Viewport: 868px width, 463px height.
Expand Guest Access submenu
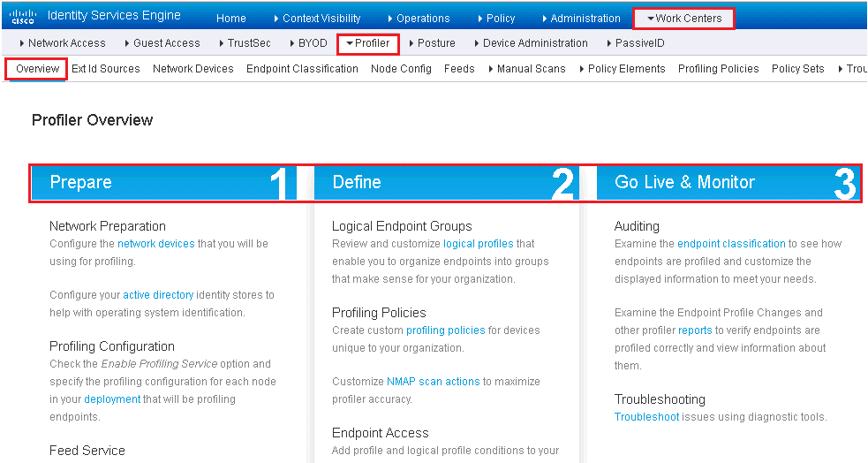(162, 43)
